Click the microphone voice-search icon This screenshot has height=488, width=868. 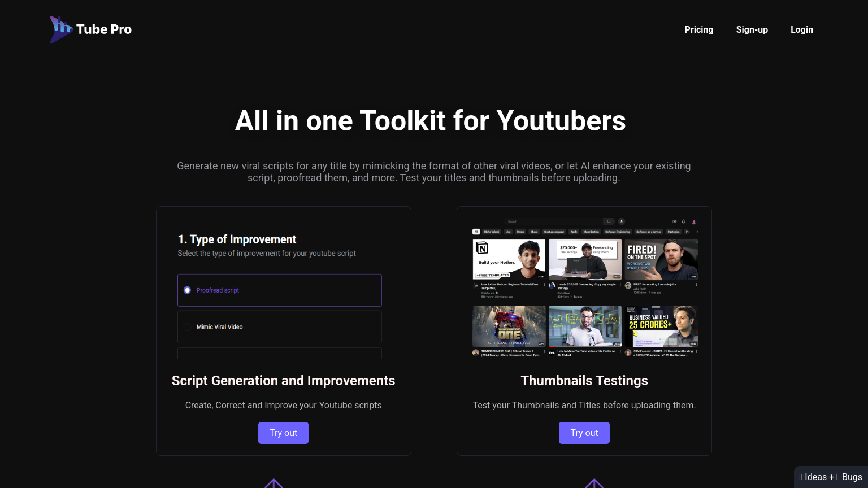pyautogui.click(x=622, y=221)
